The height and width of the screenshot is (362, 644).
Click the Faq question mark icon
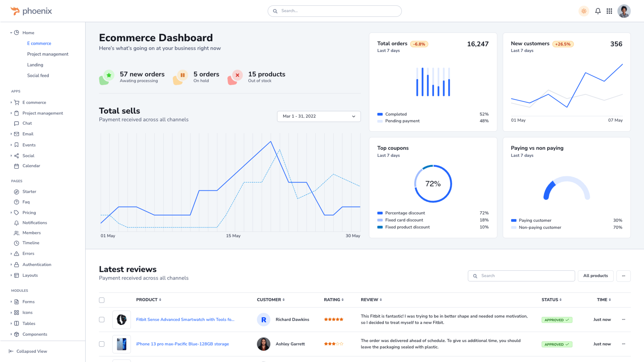17,202
